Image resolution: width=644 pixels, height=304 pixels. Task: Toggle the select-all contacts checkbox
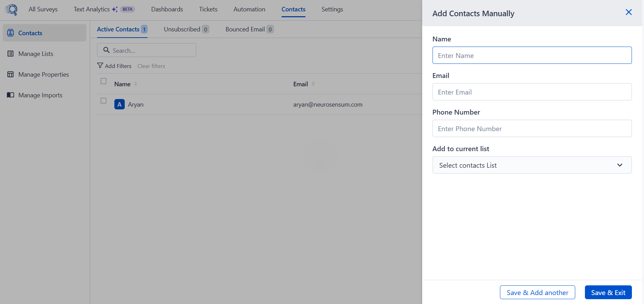[x=103, y=81]
